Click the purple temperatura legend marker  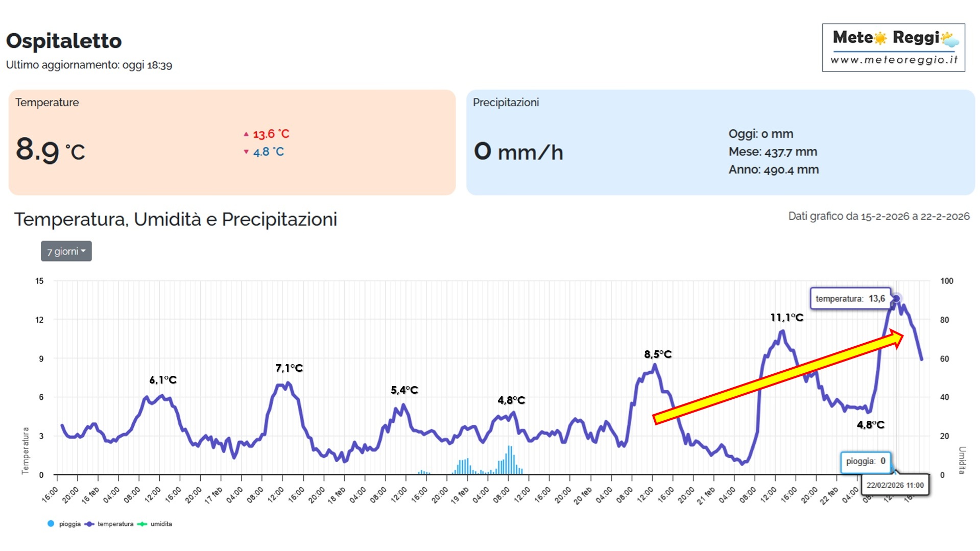(x=89, y=524)
